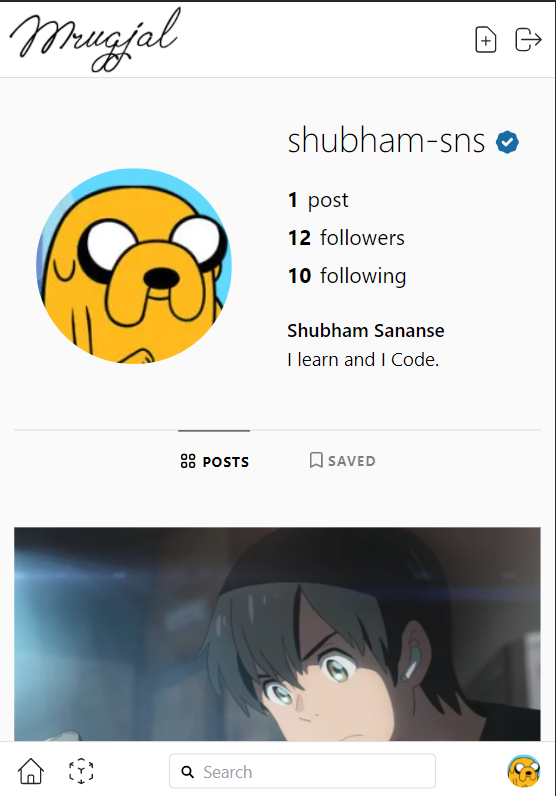Click the blue verified badge
Viewport: 556px width, 796px height.
pyautogui.click(x=507, y=142)
